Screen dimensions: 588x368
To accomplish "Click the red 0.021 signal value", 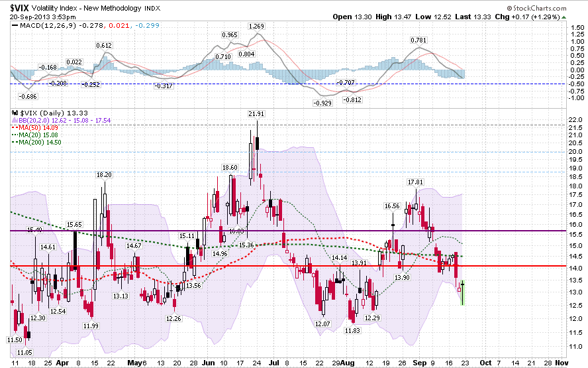I will (119, 26).
